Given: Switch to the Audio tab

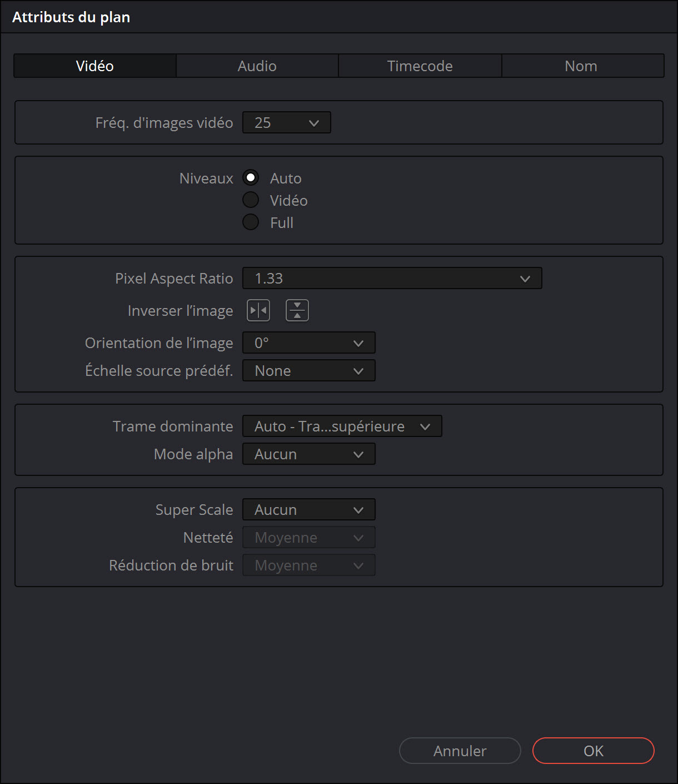Looking at the screenshot, I should pyautogui.click(x=257, y=66).
